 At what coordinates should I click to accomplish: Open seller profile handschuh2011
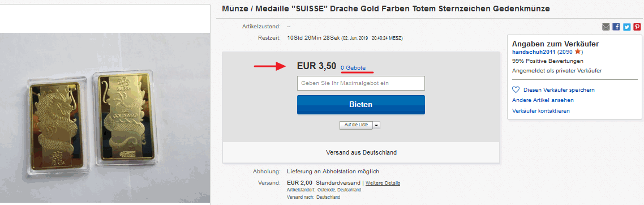534,52
